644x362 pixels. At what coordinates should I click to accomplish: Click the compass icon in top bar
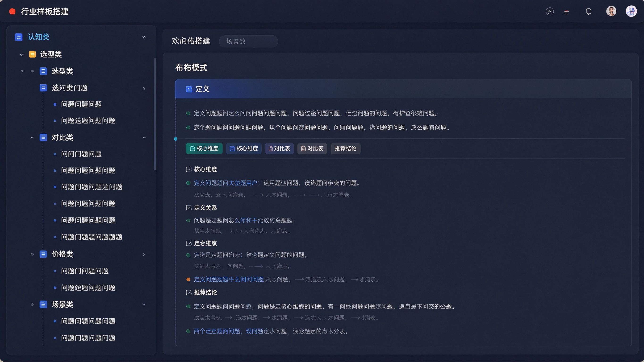coord(549,12)
